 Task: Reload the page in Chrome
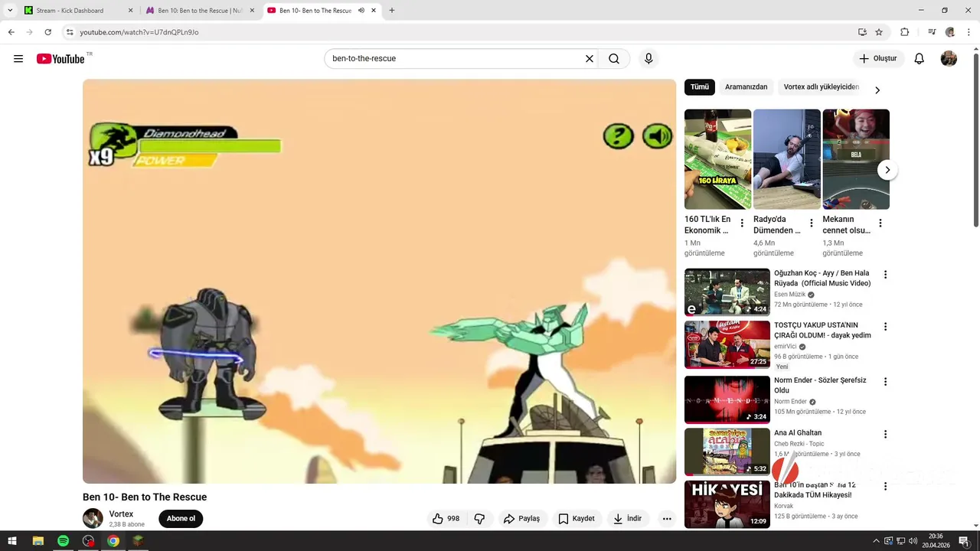click(x=47, y=32)
